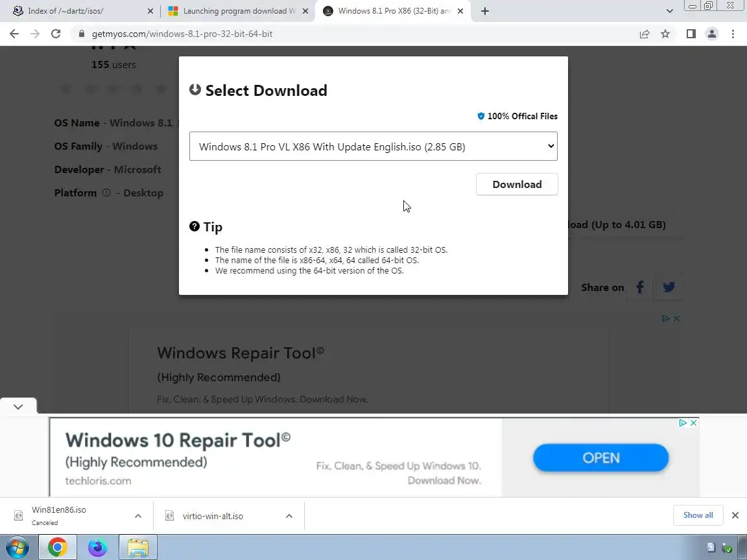Open virtio-win-alt.iso download options arrow
Viewport: 747px width, 560px height.
(x=289, y=516)
